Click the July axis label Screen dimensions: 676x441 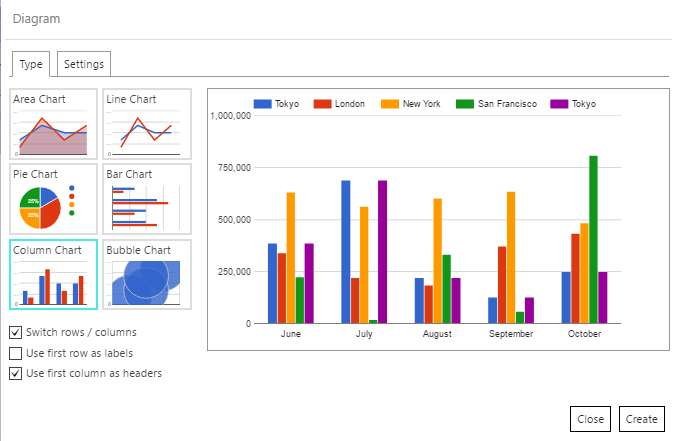(364, 336)
